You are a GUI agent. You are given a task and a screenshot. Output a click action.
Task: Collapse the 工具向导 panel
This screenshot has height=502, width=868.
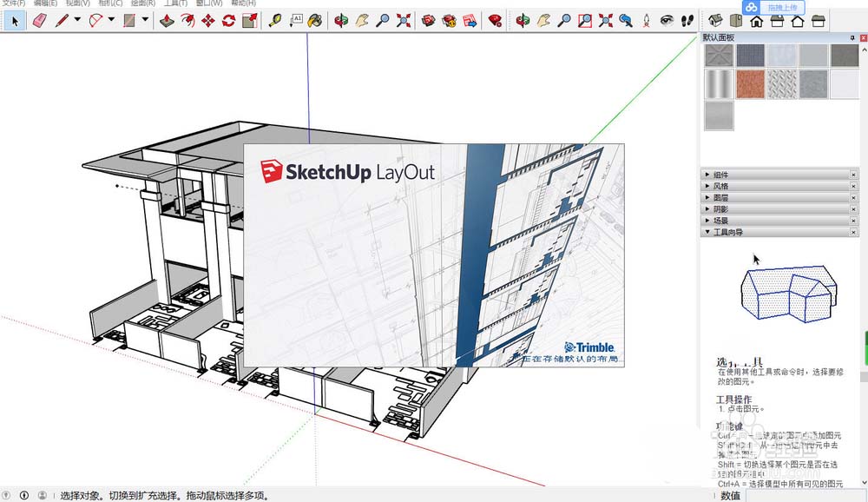780,232
